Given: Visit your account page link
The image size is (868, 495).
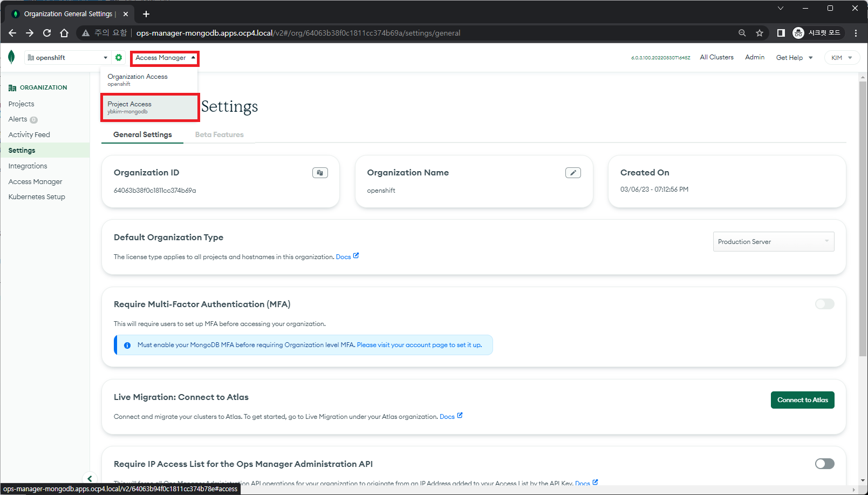Looking at the screenshot, I should (419, 345).
